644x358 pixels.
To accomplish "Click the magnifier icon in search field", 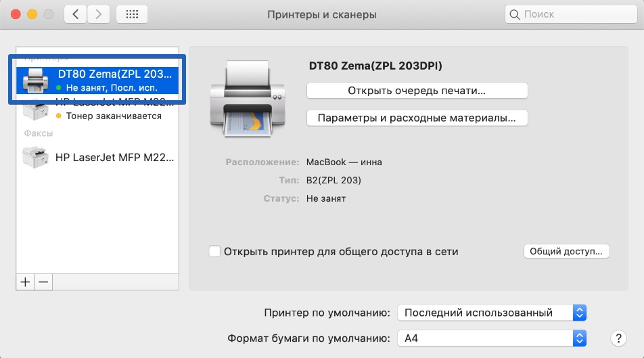I will (515, 14).
